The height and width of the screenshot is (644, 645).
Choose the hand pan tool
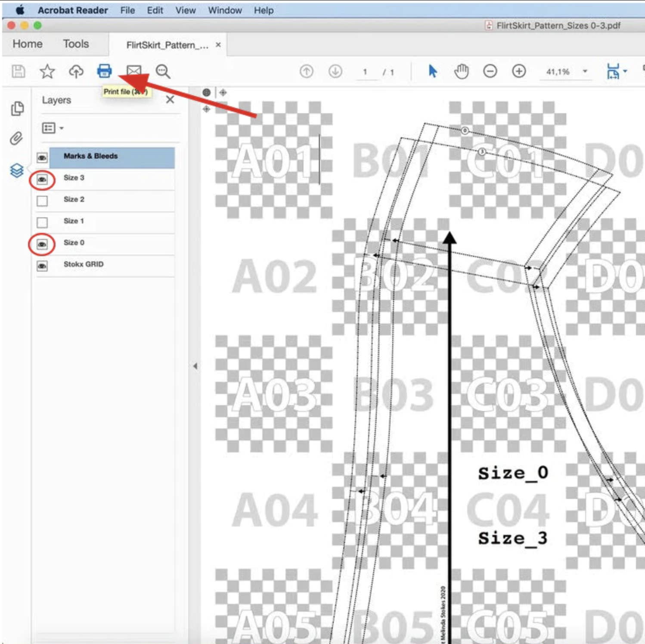pos(462,71)
